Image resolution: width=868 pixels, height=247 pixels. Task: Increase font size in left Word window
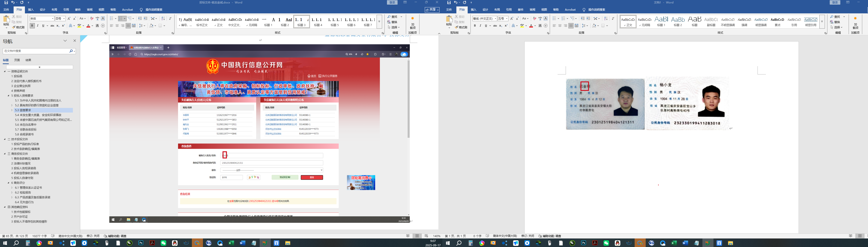(x=69, y=18)
